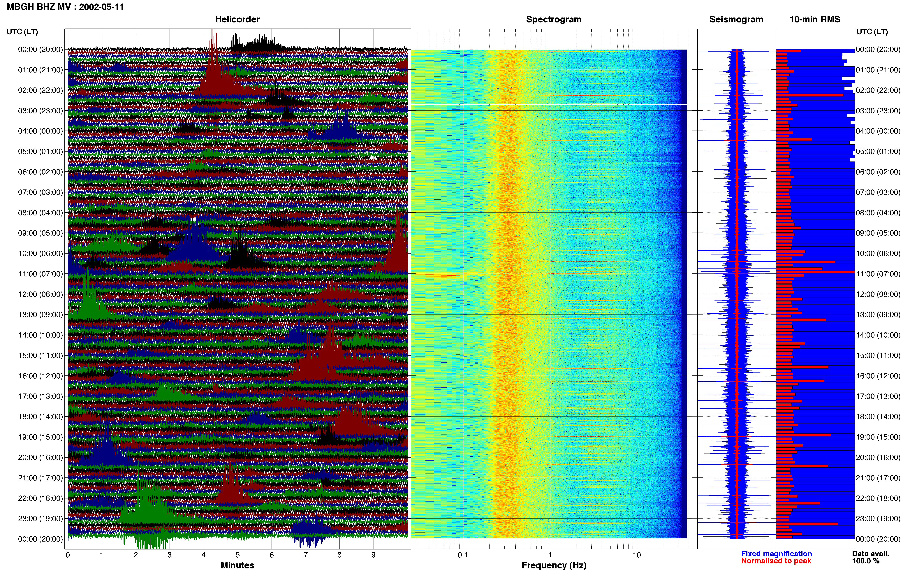Click 02:00 (22:00) label left of the Helicorder
The height and width of the screenshot is (578, 924).
pyautogui.click(x=41, y=90)
